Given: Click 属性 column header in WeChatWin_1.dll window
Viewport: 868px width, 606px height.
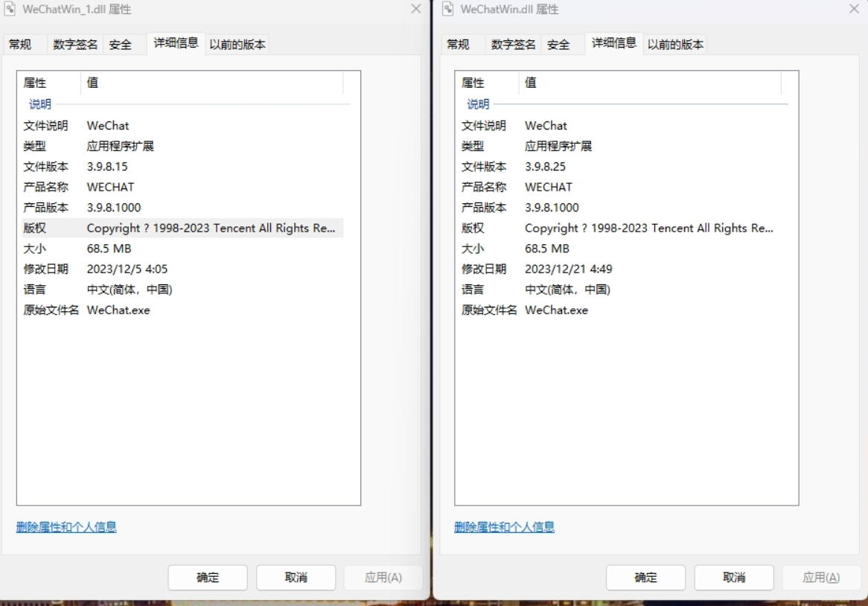Looking at the screenshot, I should (x=48, y=83).
